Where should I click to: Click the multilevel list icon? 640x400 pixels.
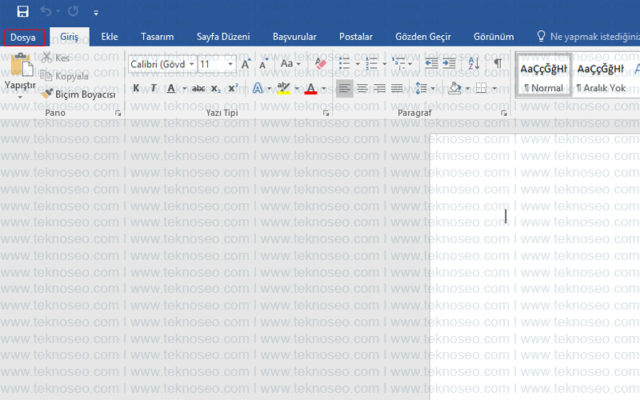coord(399,64)
